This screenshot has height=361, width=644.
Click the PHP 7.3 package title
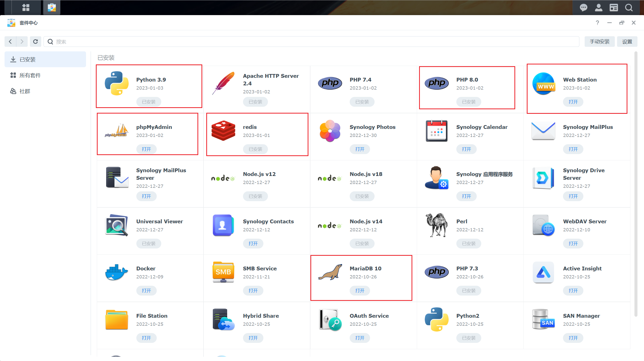467,268
